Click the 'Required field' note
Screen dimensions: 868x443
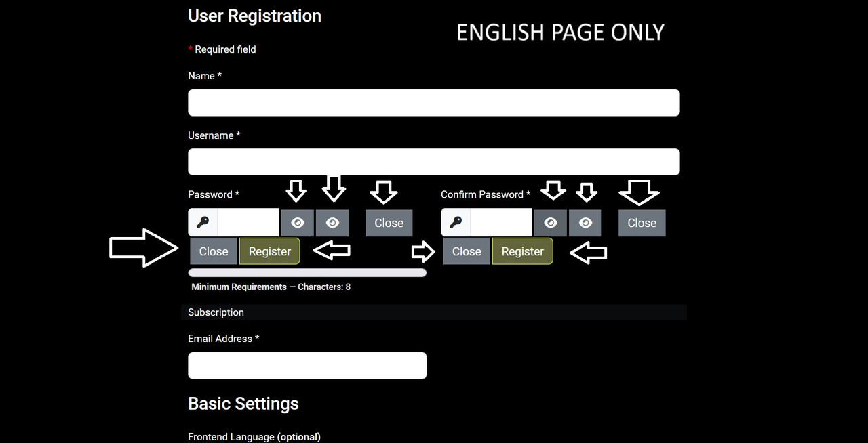pyautogui.click(x=222, y=49)
